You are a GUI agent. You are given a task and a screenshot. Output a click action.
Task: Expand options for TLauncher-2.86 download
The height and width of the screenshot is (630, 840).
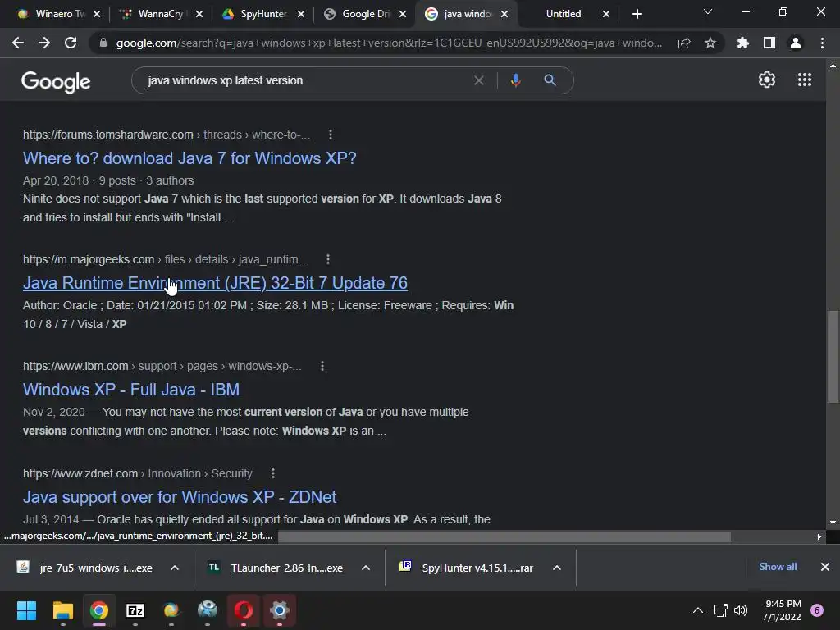point(366,568)
